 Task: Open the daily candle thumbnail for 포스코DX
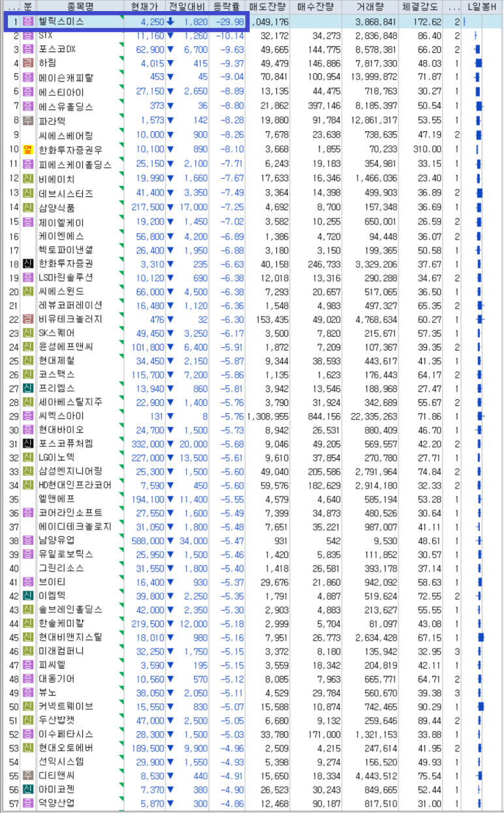477,49
